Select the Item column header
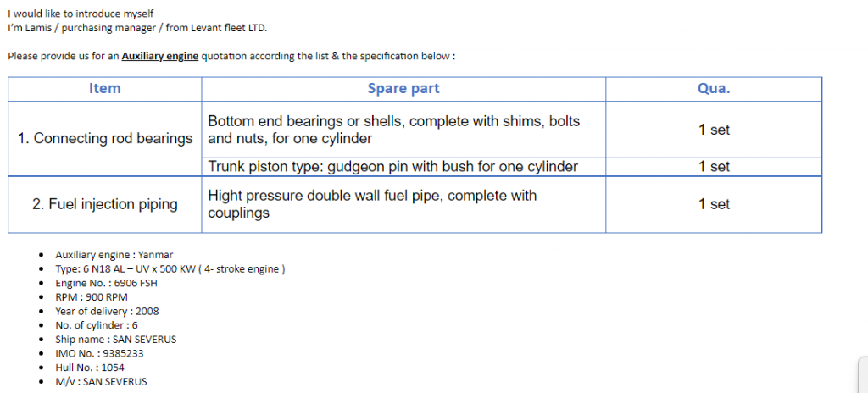 [104, 89]
